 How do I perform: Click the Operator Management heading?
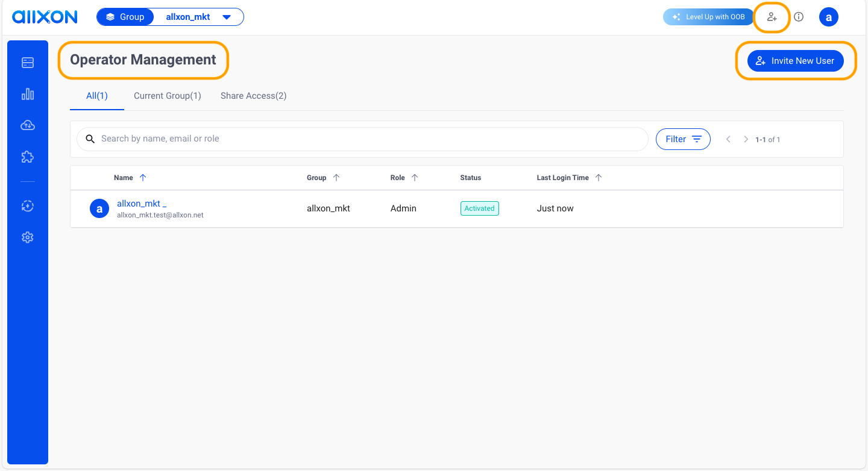(x=143, y=60)
